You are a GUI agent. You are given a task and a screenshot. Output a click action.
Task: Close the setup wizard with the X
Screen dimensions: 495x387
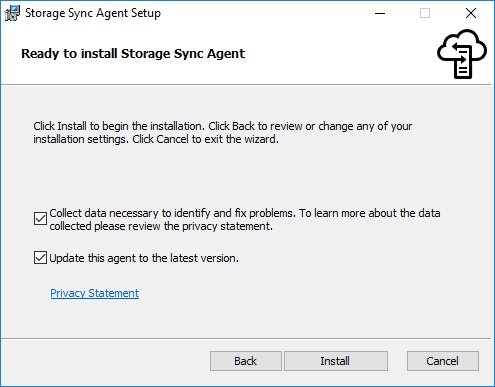471,13
